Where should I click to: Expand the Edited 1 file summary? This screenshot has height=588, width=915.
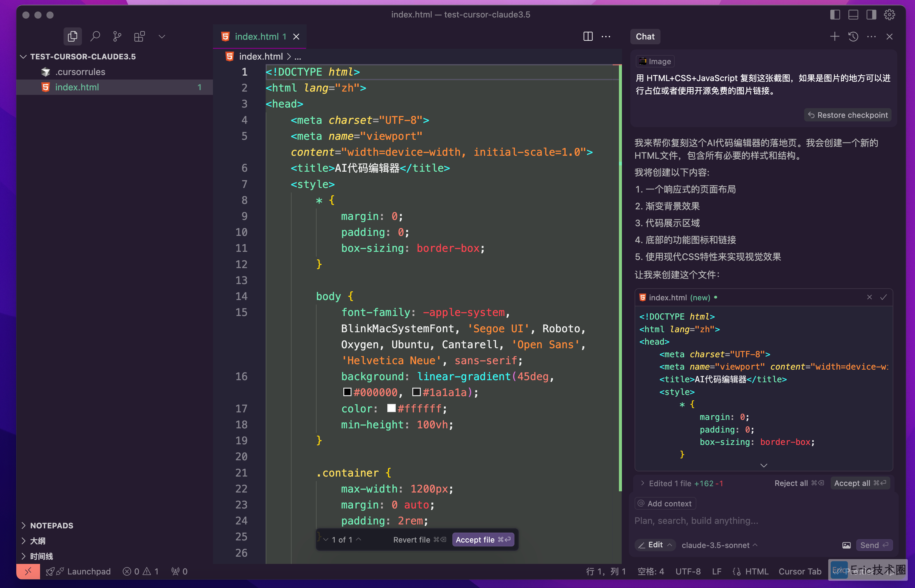click(682, 483)
